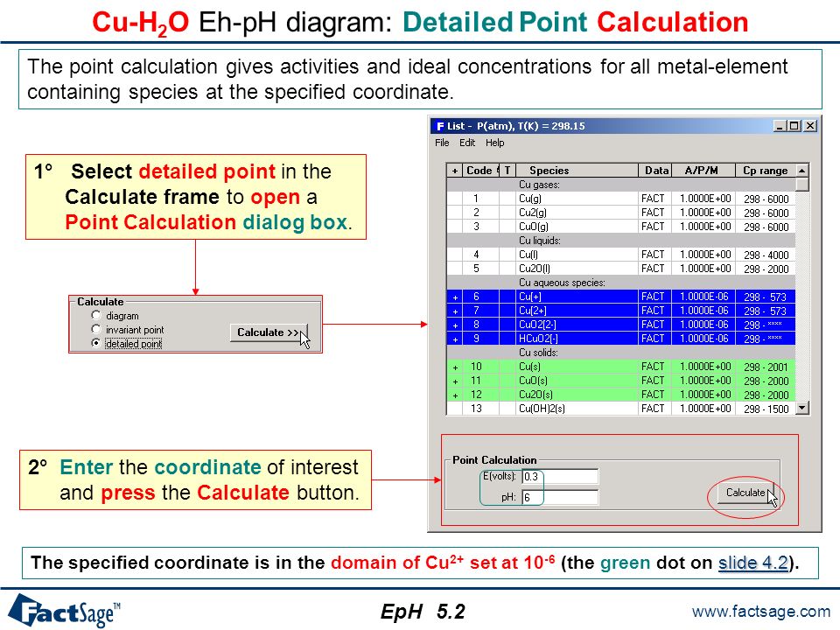The width and height of the screenshot is (840, 630).
Task: Click the FactSage logo
Action: pos(64,610)
